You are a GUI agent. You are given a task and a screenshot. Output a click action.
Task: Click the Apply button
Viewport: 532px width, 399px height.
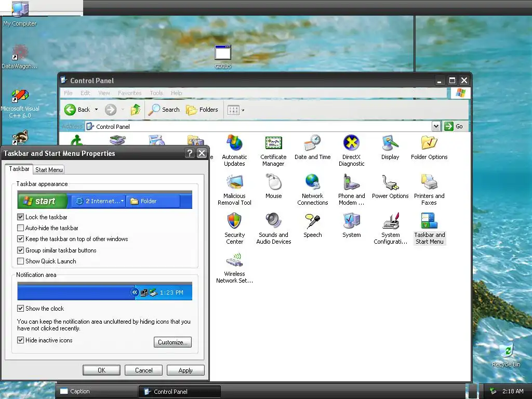(185, 370)
